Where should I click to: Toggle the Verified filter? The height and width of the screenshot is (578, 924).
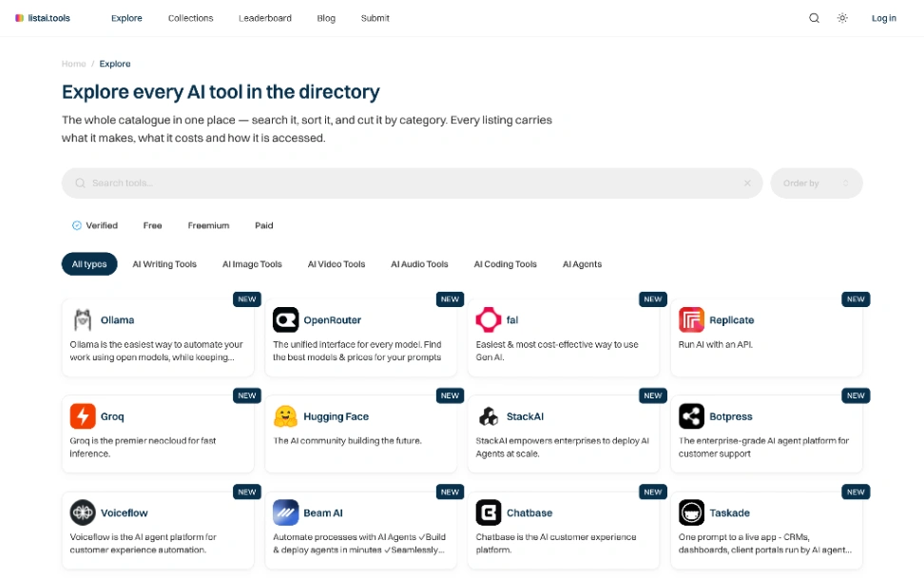click(x=95, y=225)
